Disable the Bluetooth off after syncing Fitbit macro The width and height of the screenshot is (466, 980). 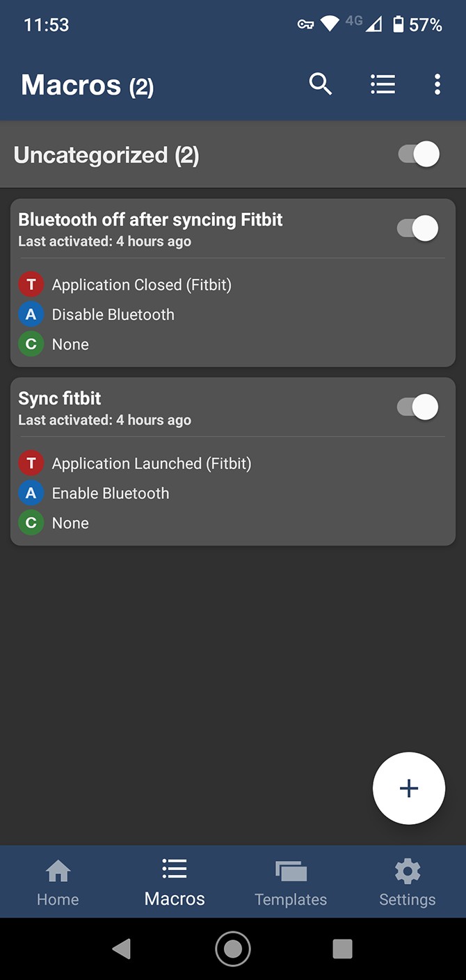tap(418, 228)
